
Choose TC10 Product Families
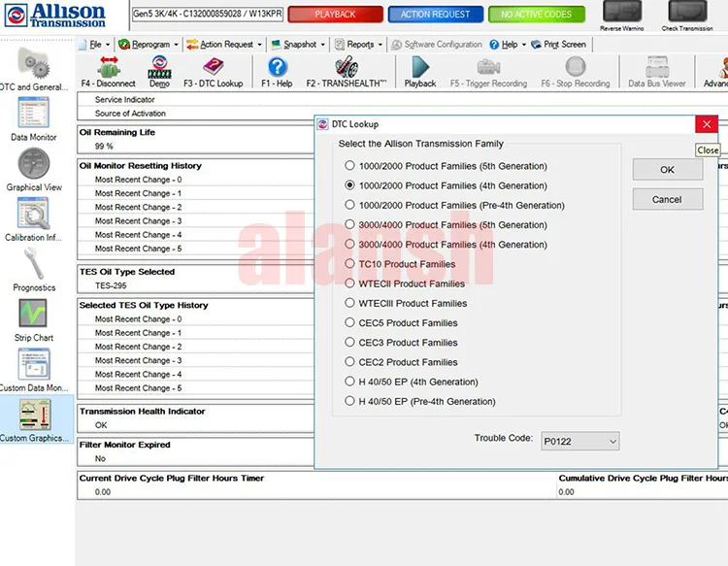tap(349, 263)
